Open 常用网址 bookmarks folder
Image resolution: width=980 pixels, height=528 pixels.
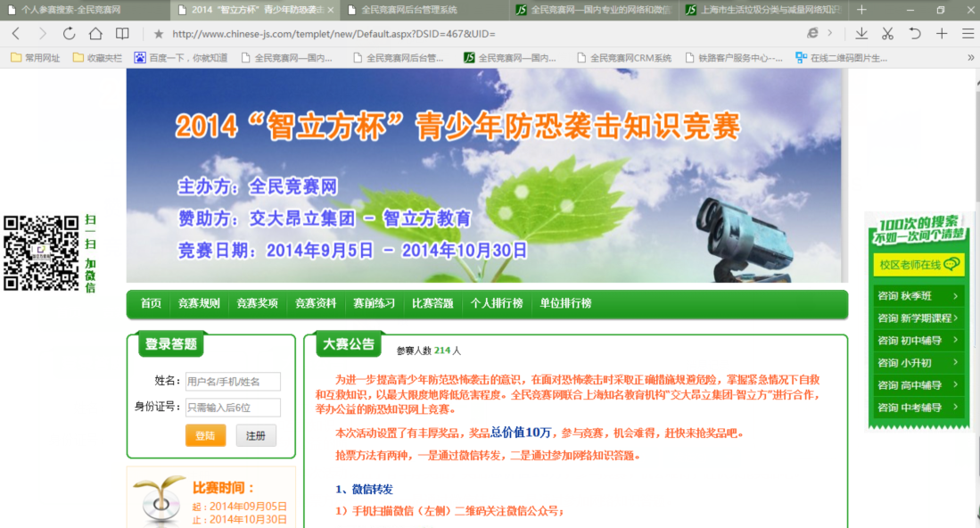[36, 58]
